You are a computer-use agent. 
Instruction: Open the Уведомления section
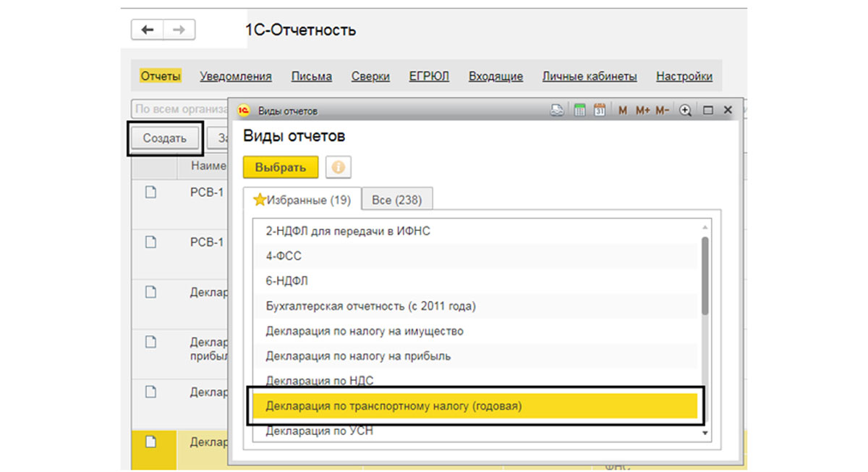click(236, 76)
